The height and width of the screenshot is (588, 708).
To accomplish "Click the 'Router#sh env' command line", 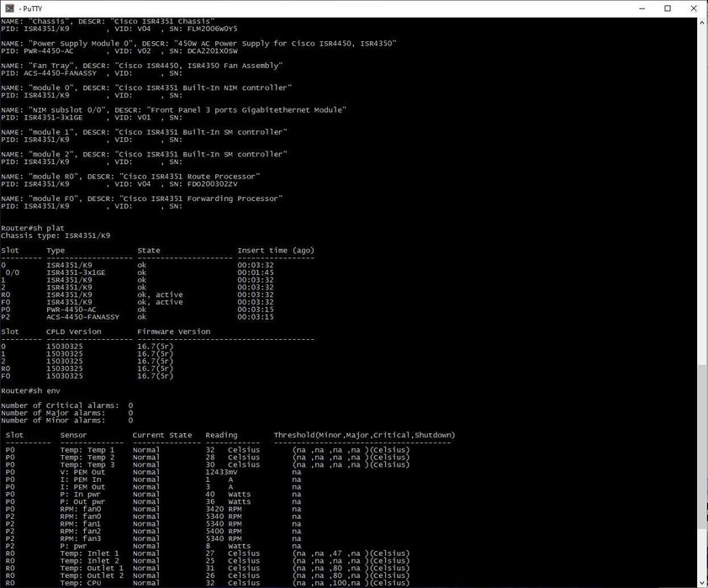I will tap(30, 390).
